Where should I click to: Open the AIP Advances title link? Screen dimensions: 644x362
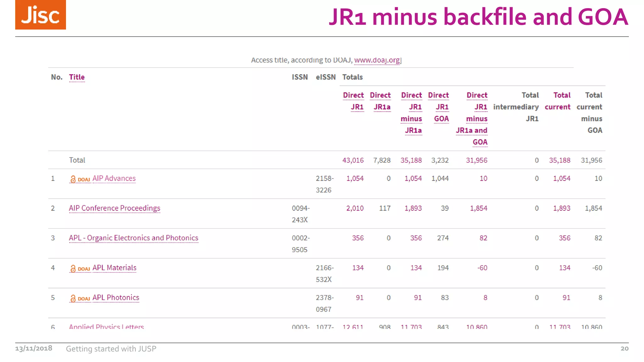coord(114,178)
